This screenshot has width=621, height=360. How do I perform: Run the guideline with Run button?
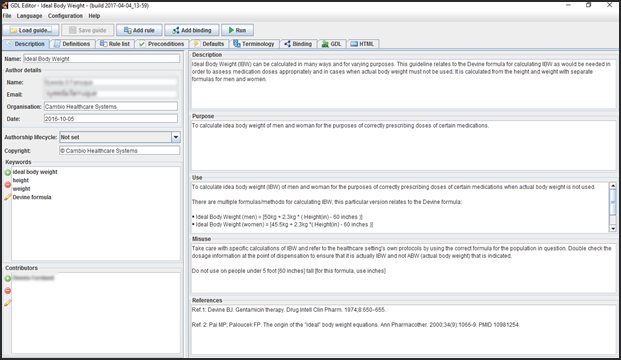[x=237, y=30]
